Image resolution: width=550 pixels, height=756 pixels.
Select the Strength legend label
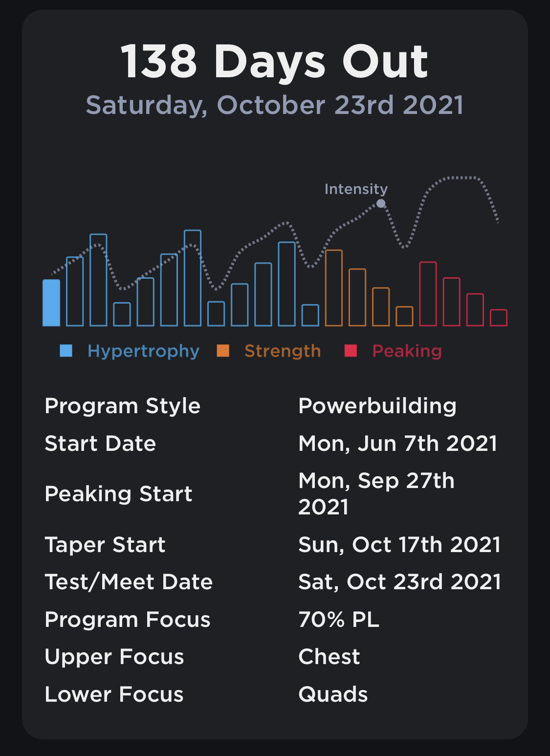coord(283,351)
